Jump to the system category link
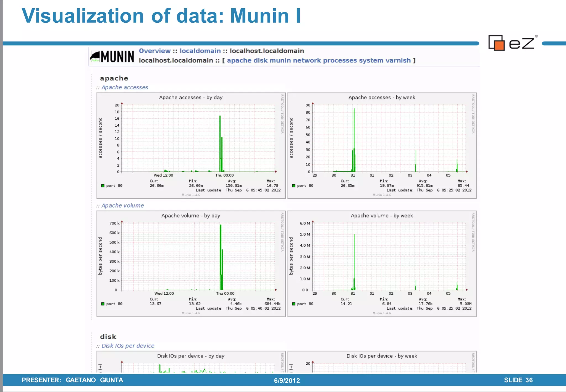The width and height of the screenshot is (566, 392). [371, 61]
